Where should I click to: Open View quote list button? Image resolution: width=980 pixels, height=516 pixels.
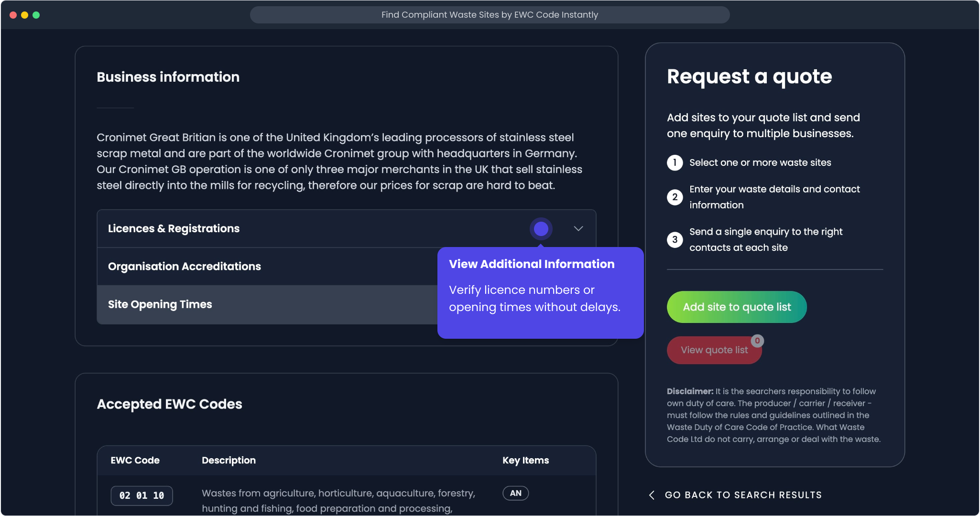714,350
